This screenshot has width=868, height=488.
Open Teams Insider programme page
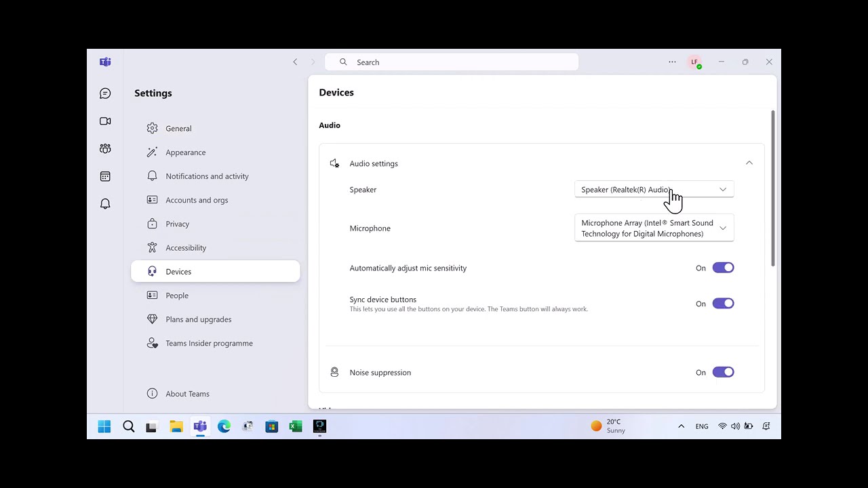coord(216,343)
